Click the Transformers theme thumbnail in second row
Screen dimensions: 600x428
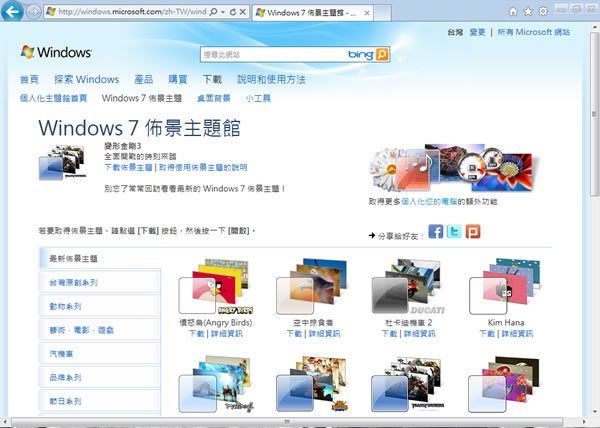pyautogui.click(x=408, y=384)
